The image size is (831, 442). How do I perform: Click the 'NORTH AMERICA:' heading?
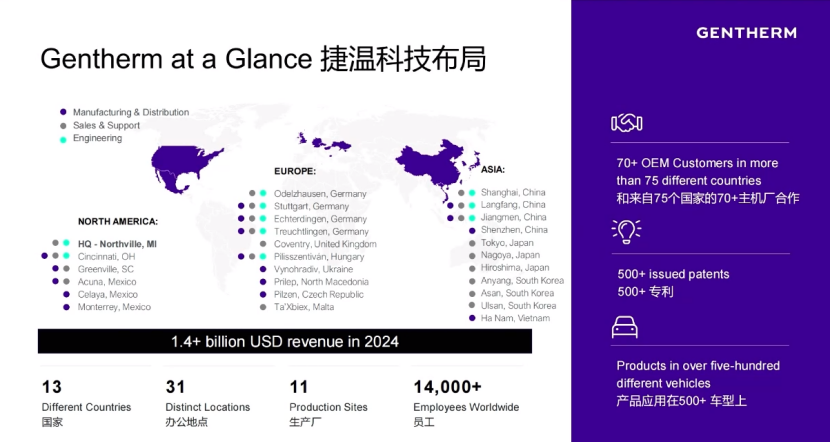[118, 222]
